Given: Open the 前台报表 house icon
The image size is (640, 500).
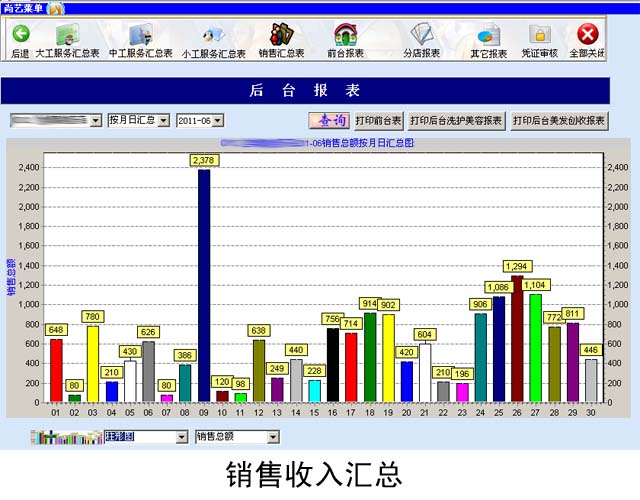Looking at the screenshot, I should pos(345,37).
